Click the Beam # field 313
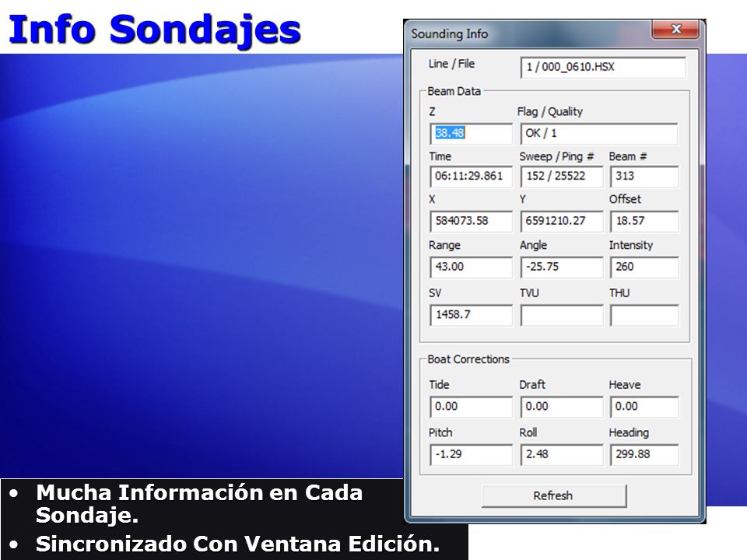Screen dimensions: 747x560 pos(644,177)
